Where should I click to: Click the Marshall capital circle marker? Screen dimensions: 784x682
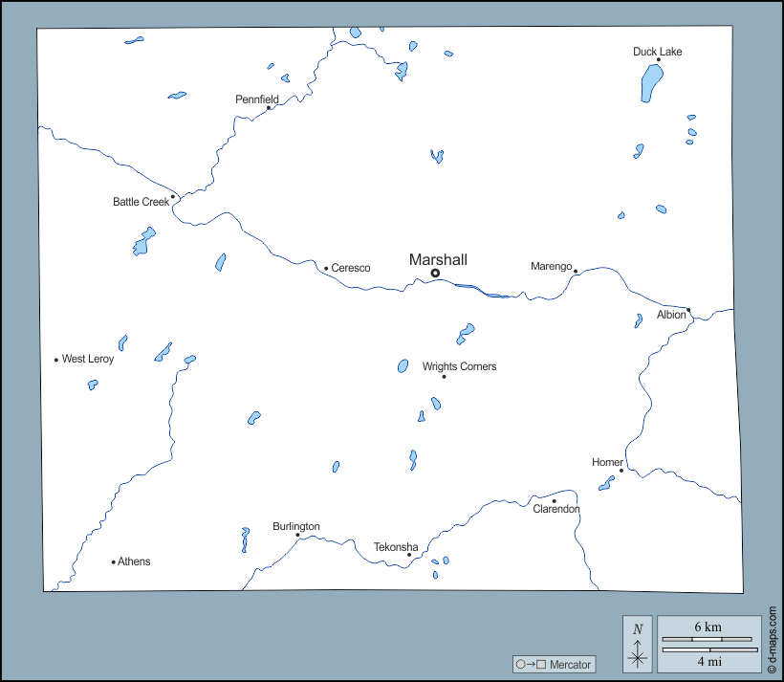(435, 274)
